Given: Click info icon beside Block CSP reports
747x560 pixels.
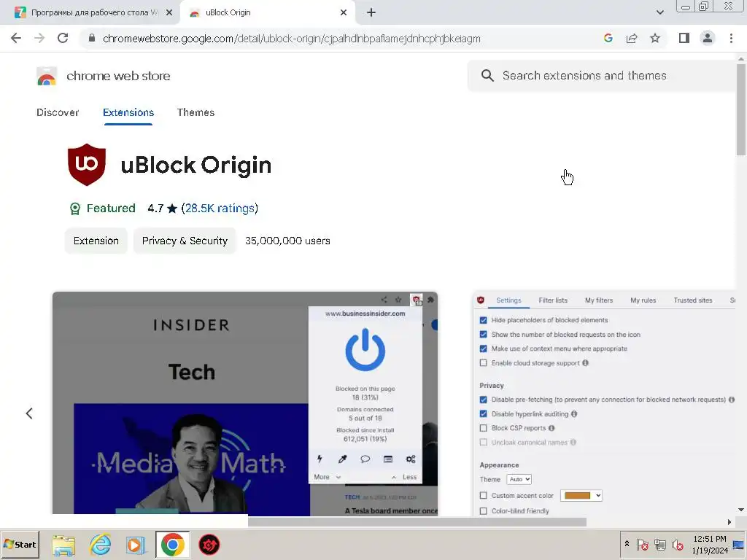Looking at the screenshot, I should tap(551, 428).
